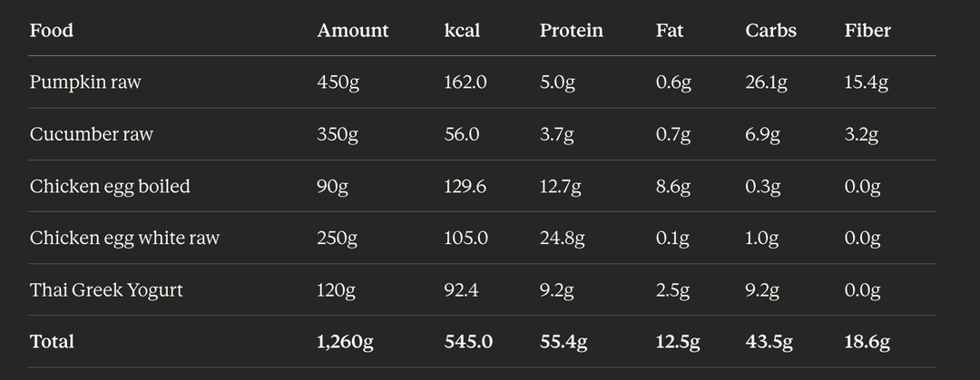Screen dimensions: 980x380
Task: Click the Food column header
Action: [52, 30]
